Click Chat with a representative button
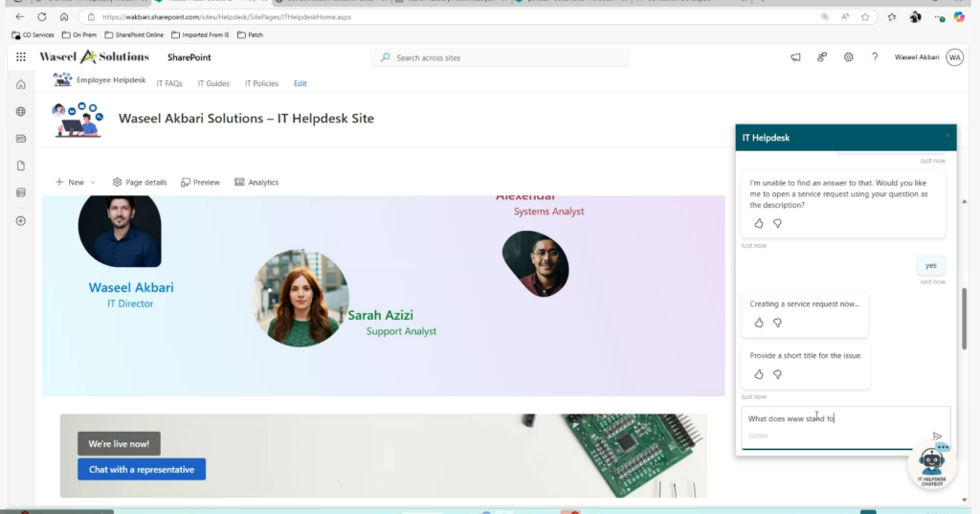 [x=142, y=470]
